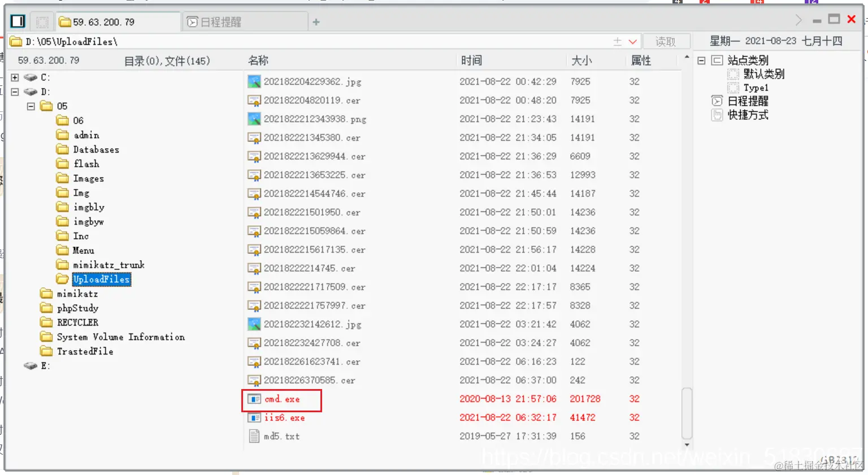Select file 2021822221757997.cer

[315, 305]
